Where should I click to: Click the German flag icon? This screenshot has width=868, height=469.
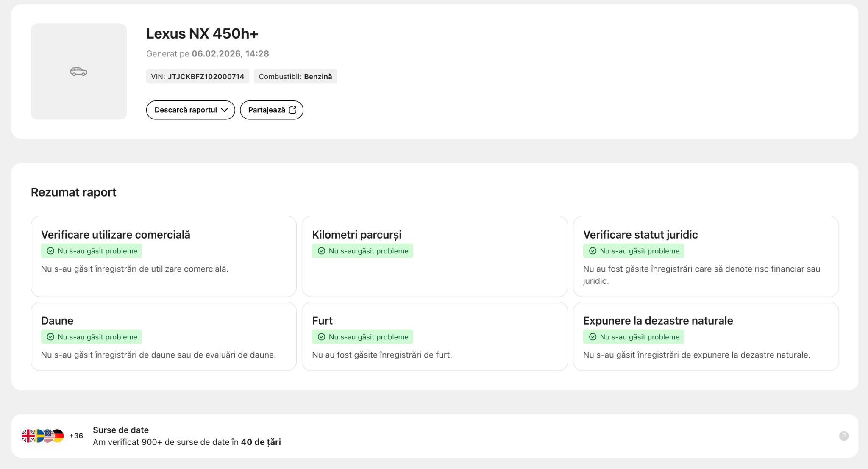click(x=59, y=436)
